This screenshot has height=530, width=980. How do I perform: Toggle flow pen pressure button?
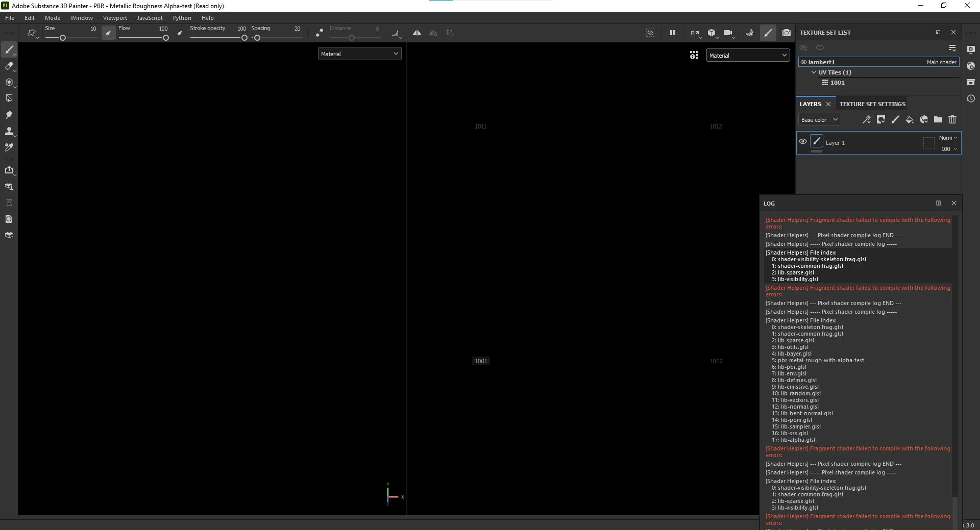pos(180,33)
